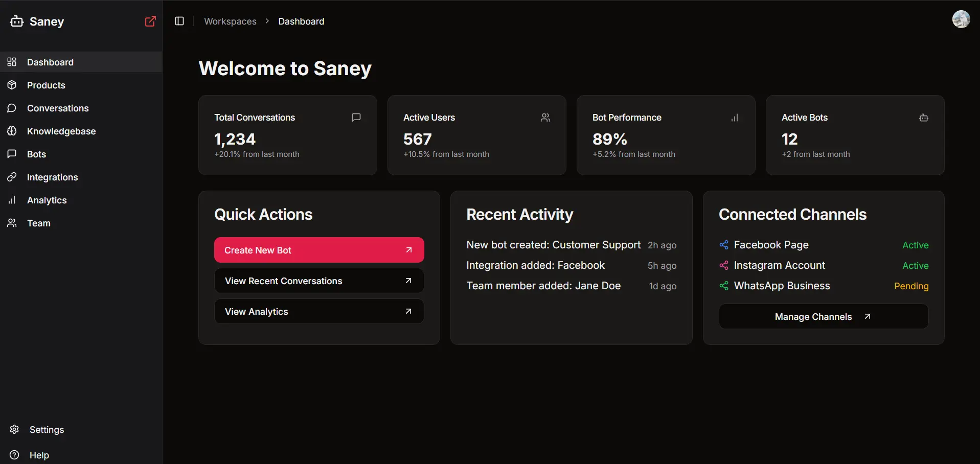Toggle the sidebar panel collapse control
Viewport: 980px width, 464px height.
click(179, 21)
